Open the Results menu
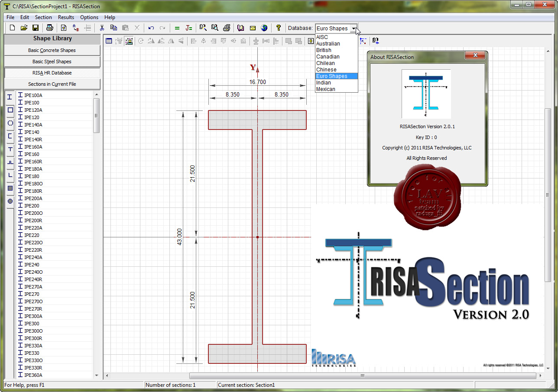 [66, 17]
